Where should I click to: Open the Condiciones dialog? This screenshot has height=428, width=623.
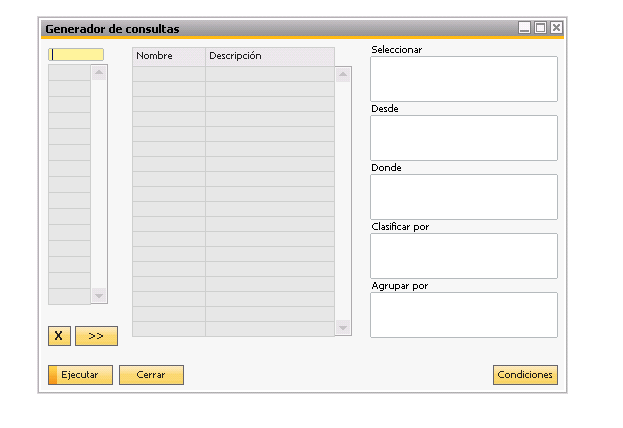click(525, 375)
